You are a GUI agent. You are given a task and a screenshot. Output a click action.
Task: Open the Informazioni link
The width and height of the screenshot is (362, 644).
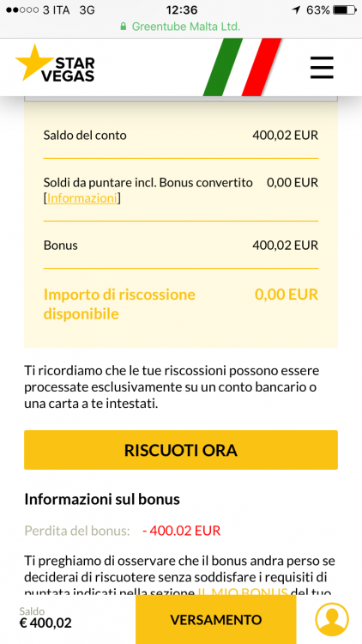tap(82, 198)
